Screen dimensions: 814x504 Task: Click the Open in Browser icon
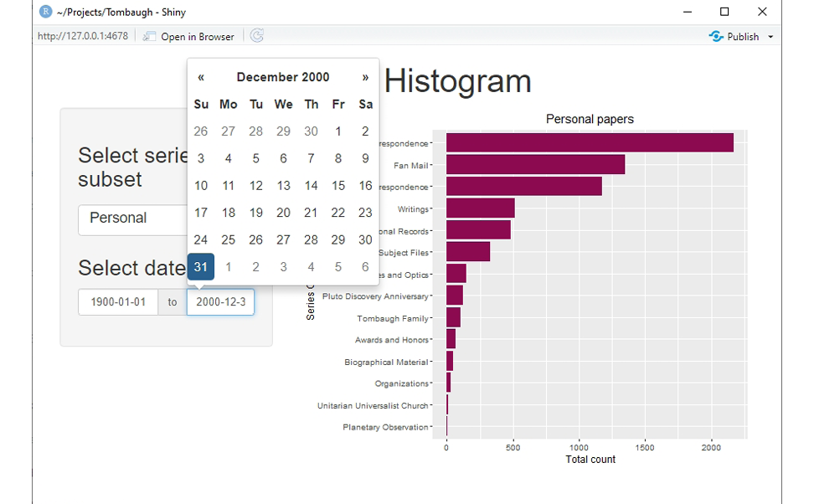pyautogui.click(x=150, y=36)
